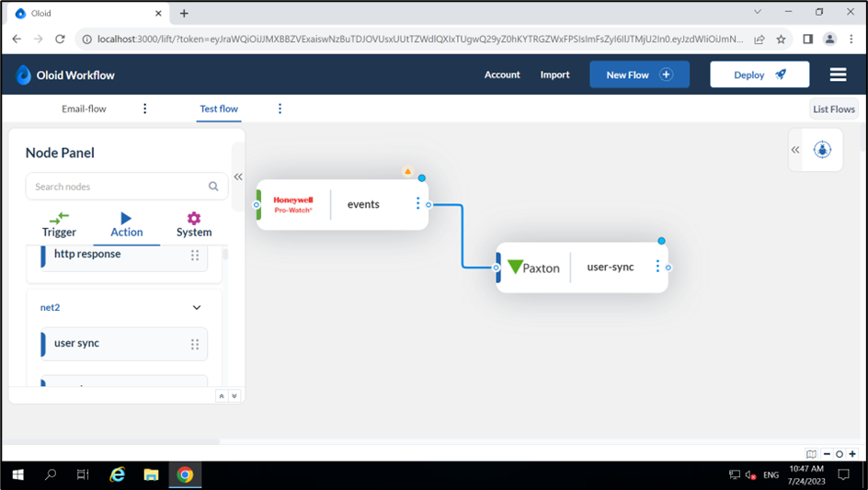Select the http response node
The height and width of the screenshot is (490, 868).
[x=124, y=256]
